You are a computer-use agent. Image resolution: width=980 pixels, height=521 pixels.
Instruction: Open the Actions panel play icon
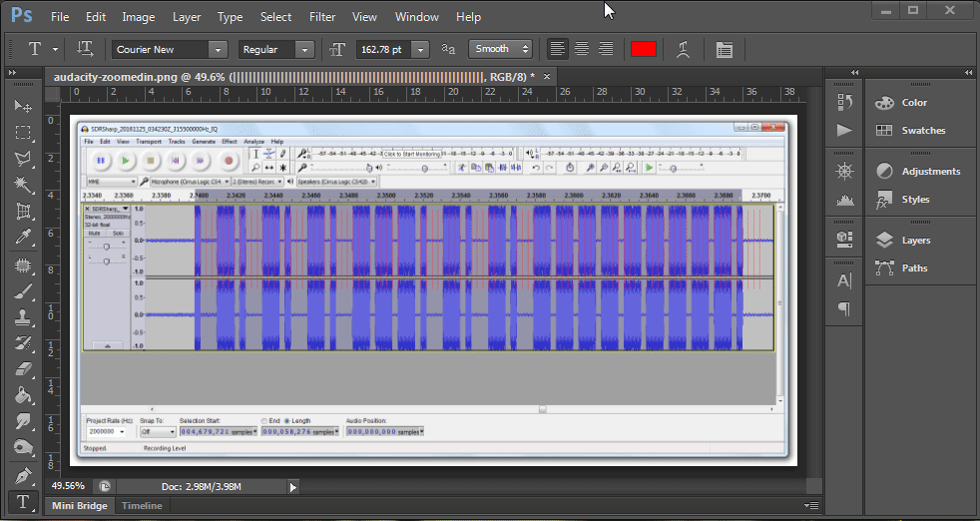(x=844, y=130)
